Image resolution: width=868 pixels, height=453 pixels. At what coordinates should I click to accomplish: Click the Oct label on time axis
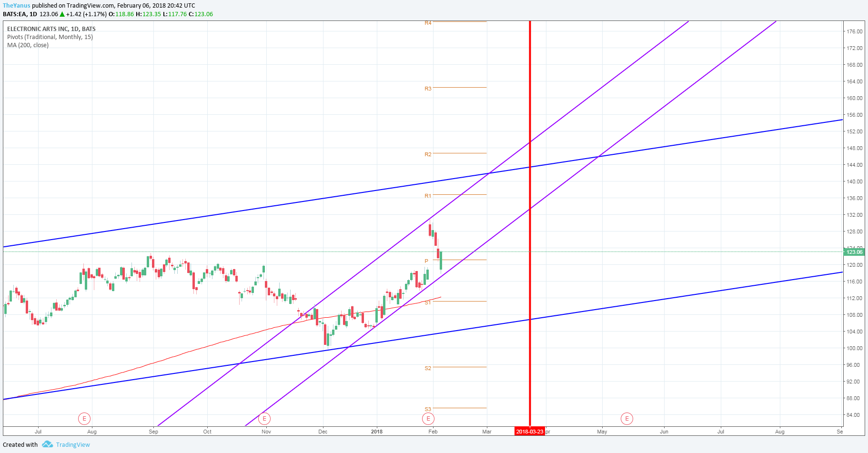[x=207, y=432]
